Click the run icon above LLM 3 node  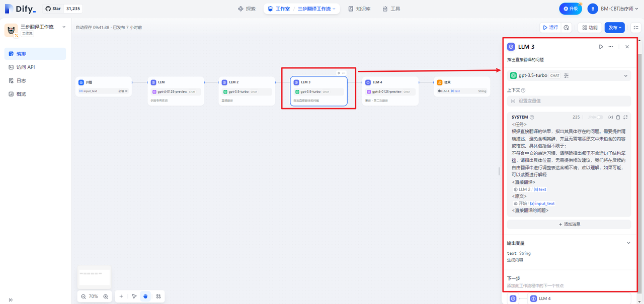click(x=339, y=73)
